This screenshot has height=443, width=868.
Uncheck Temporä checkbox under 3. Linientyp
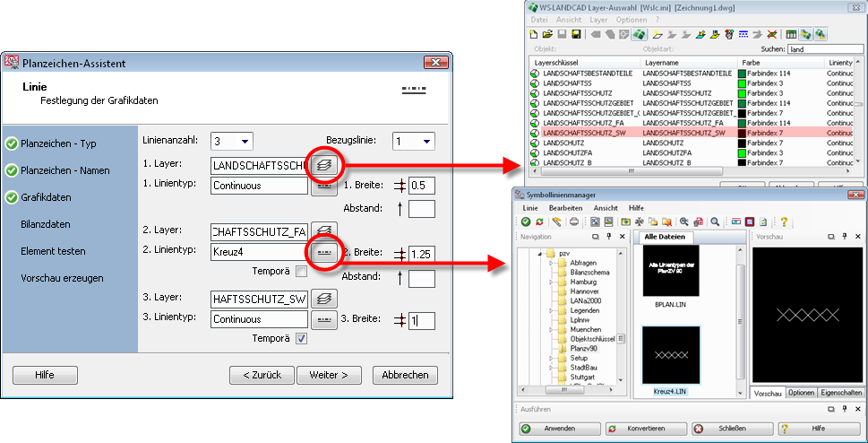[302, 338]
